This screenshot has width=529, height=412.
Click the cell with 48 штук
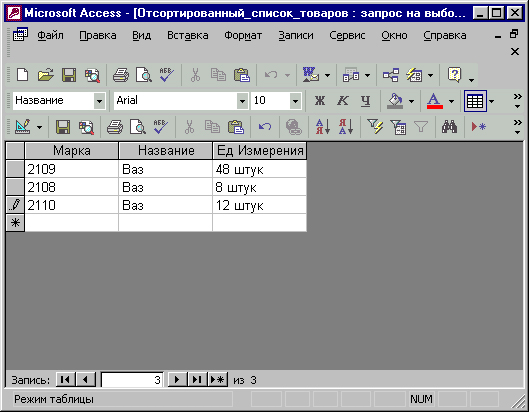[260, 169]
